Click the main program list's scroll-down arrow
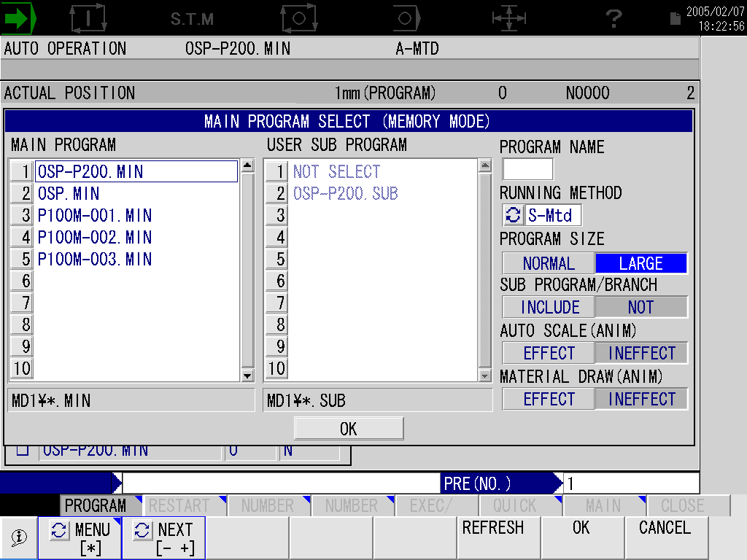This screenshot has height=560, width=747. [x=247, y=376]
